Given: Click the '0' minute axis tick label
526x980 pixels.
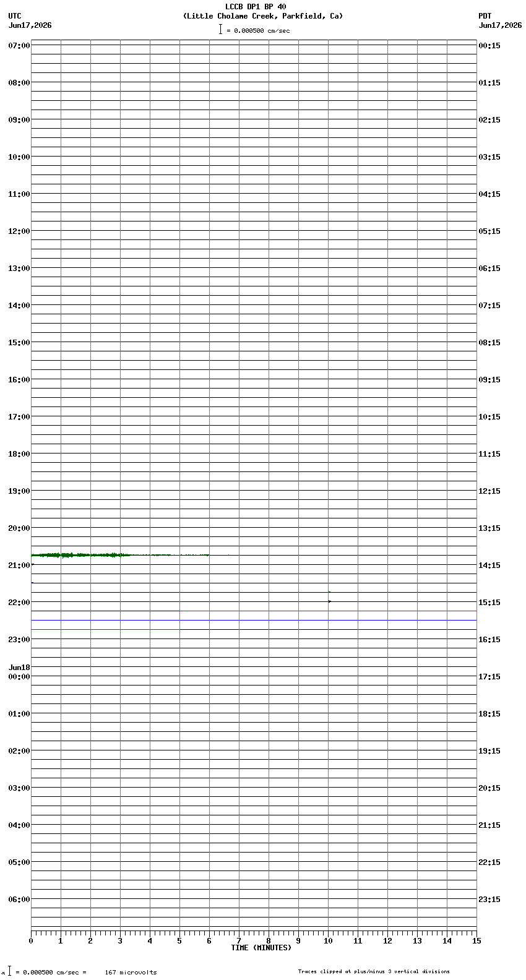Looking at the screenshot, I should click(x=31, y=941).
